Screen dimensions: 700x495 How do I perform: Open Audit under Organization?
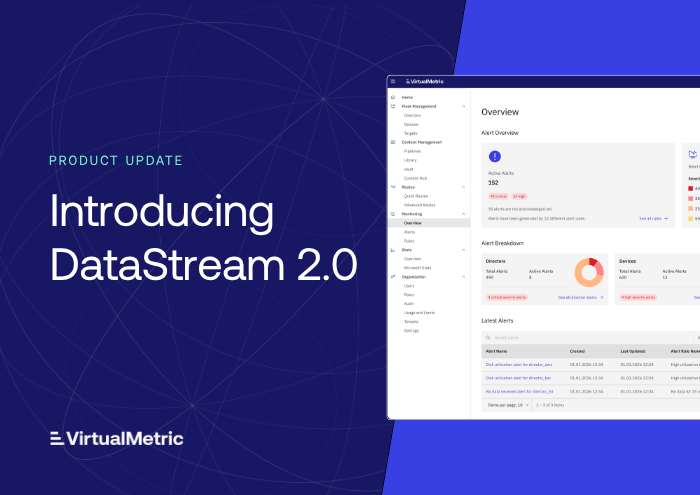pyautogui.click(x=408, y=304)
